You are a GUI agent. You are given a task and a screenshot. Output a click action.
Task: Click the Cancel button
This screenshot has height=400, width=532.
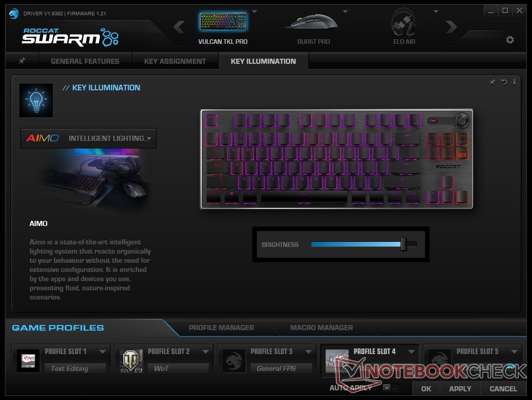[x=503, y=389]
